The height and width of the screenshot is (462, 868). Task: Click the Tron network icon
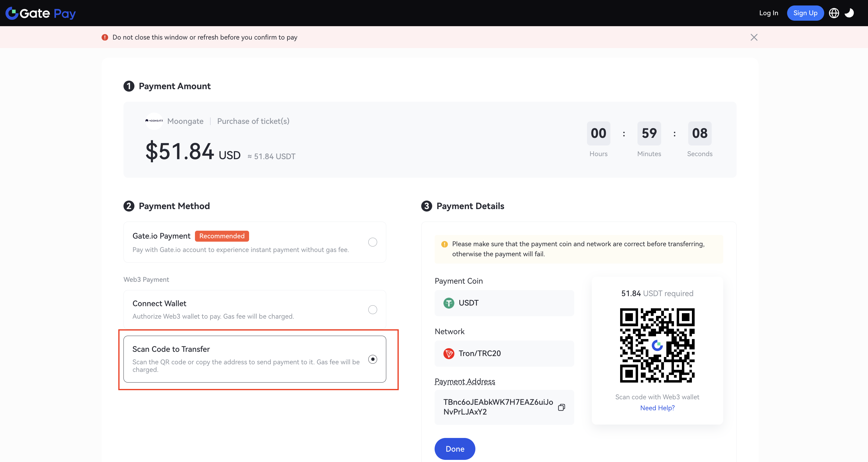click(x=449, y=353)
